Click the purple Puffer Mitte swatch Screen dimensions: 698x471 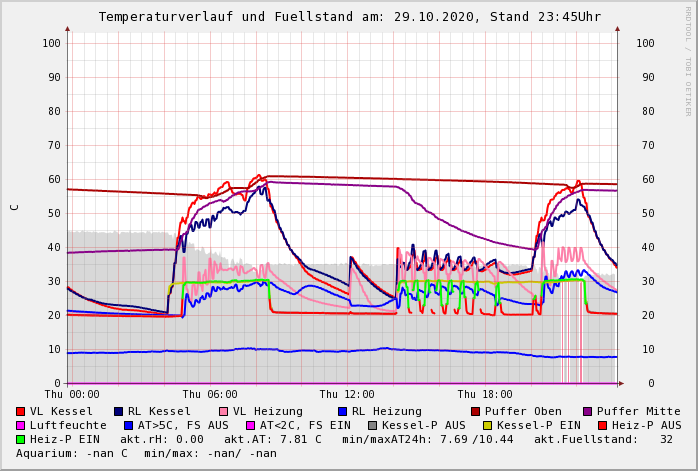coord(587,411)
